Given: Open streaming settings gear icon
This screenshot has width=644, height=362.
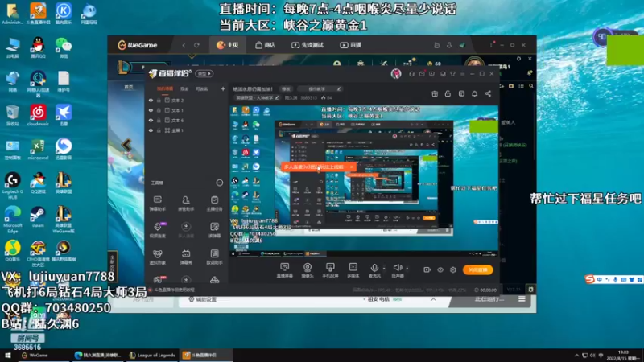Looking at the screenshot, I should pyautogui.click(x=453, y=269).
